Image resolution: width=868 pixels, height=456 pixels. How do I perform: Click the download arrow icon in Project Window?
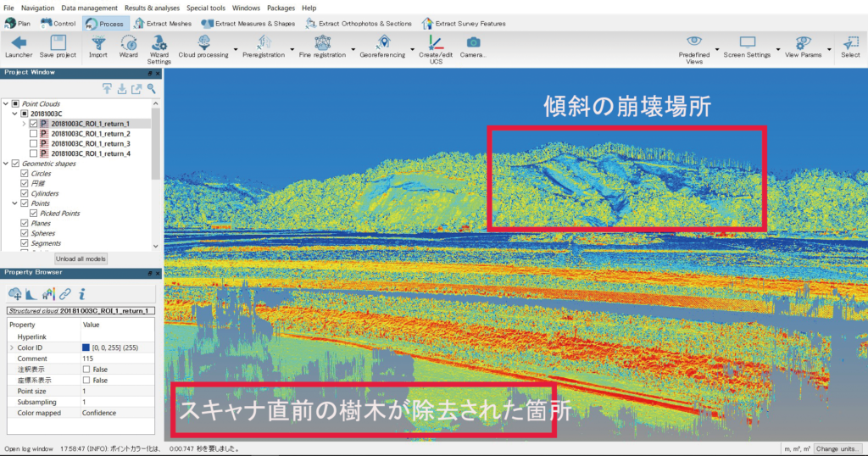click(x=122, y=88)
